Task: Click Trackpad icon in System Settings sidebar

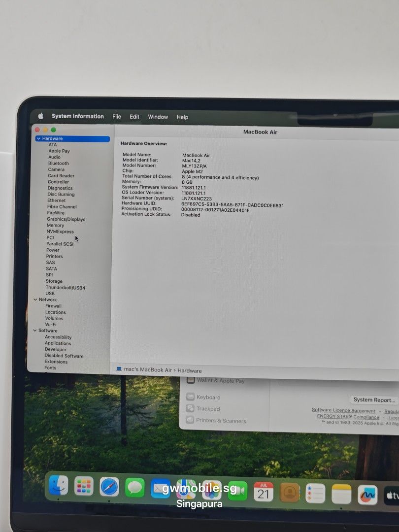Action: click(190, 408)
